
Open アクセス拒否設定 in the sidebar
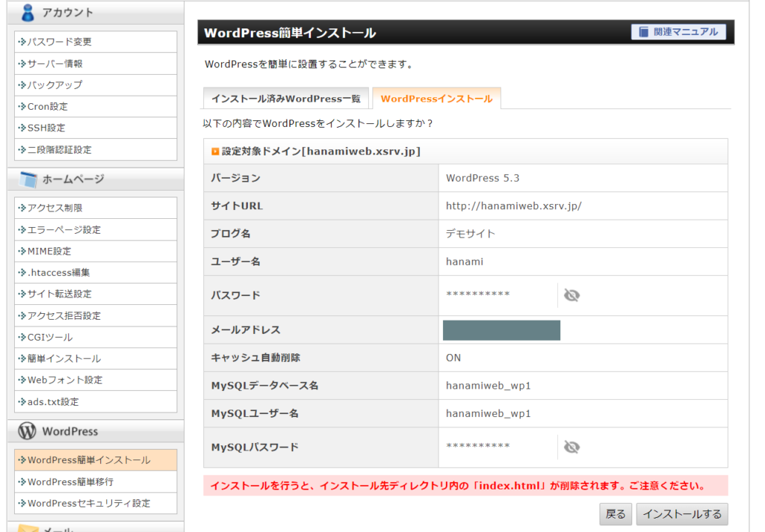pos(96,316)
